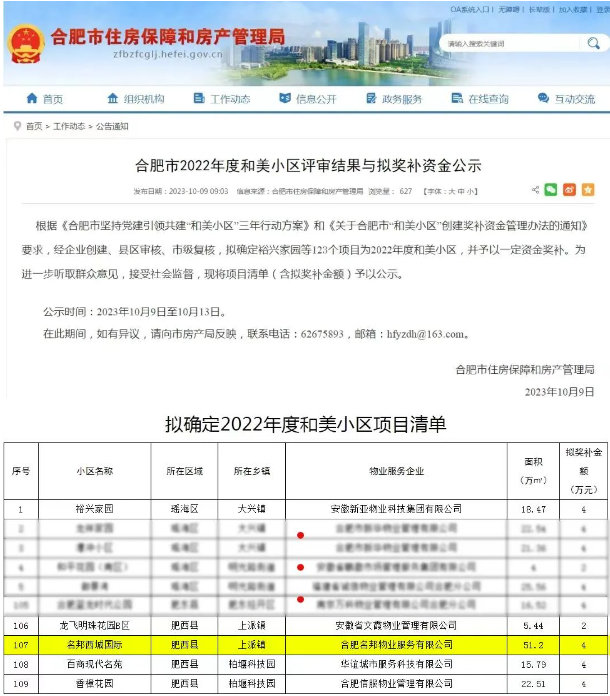Viewport: 610px width, 696px height.
Task: Click the orange star favorite icon
Action: coord(588,189)
